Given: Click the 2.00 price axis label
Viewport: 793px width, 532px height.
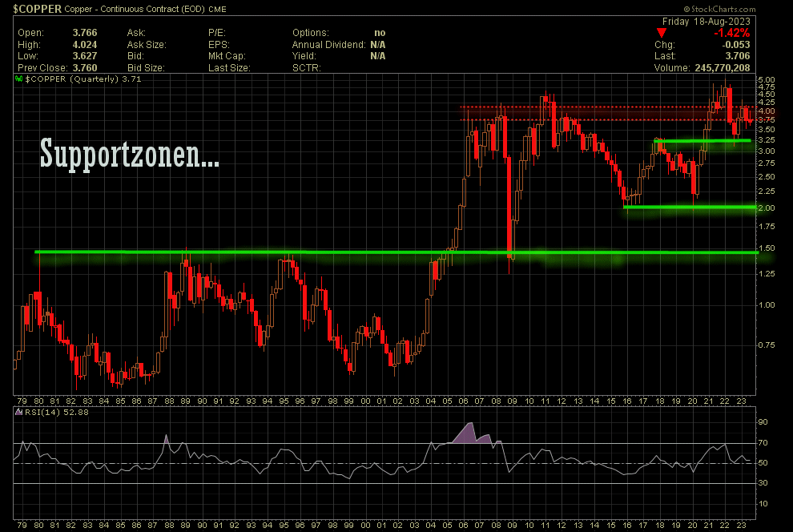Looking at the screenshot, I should 767,208.
